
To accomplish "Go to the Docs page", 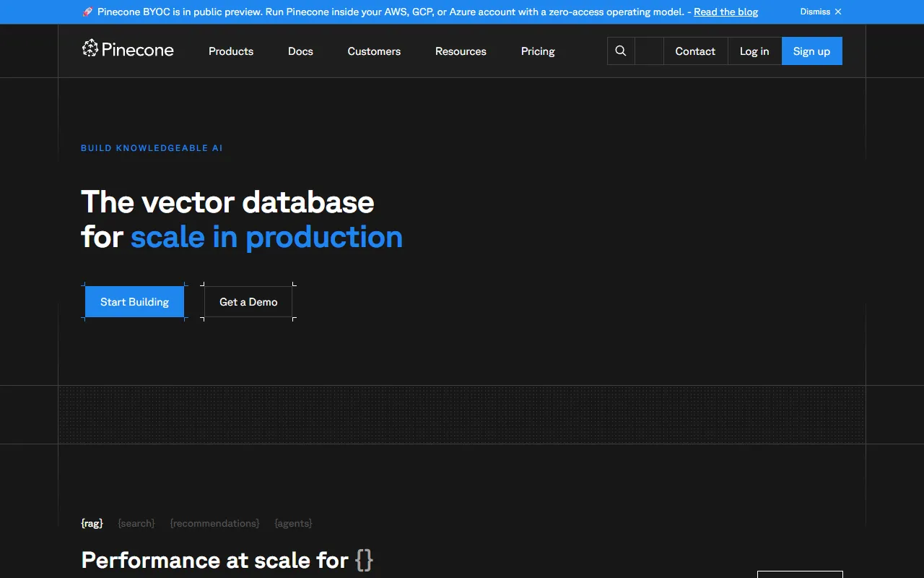I will (300, 51).
